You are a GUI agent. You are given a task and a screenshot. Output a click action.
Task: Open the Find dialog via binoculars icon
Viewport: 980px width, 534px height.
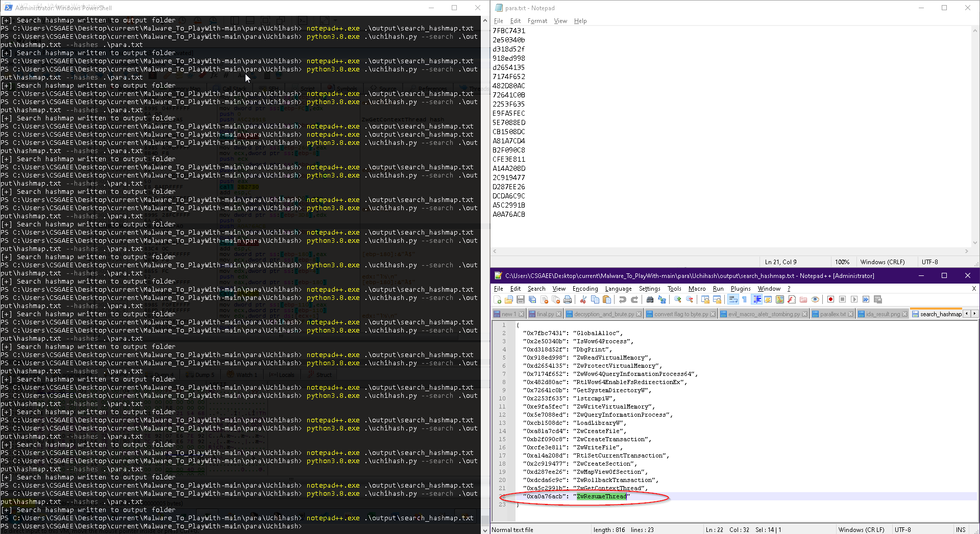pyautogui.click(x=650, y=299)
